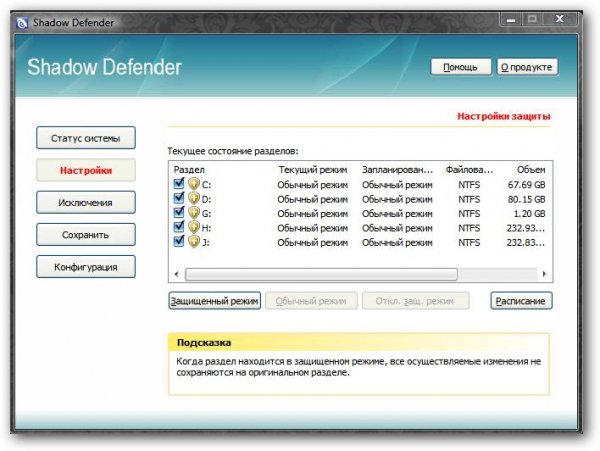Click the shield icon for drive C:
The width and height of the screenshot is (600, 451).
[194, 184]
